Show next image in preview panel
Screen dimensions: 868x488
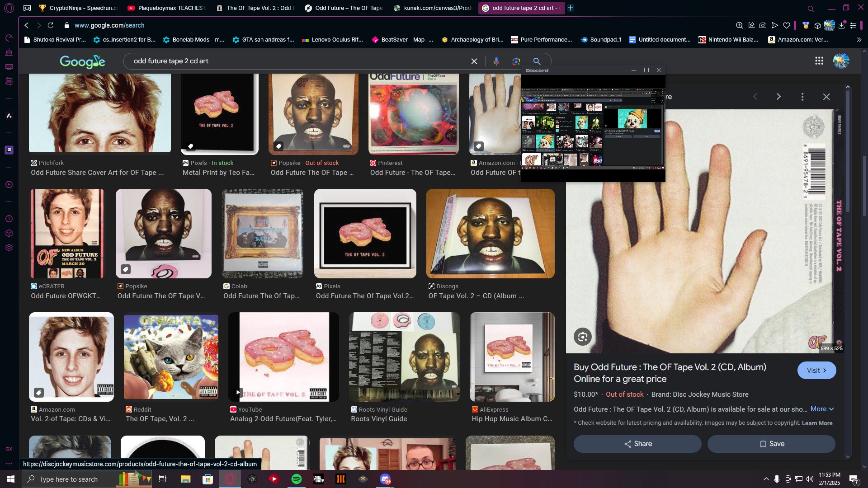pos(778,97)
